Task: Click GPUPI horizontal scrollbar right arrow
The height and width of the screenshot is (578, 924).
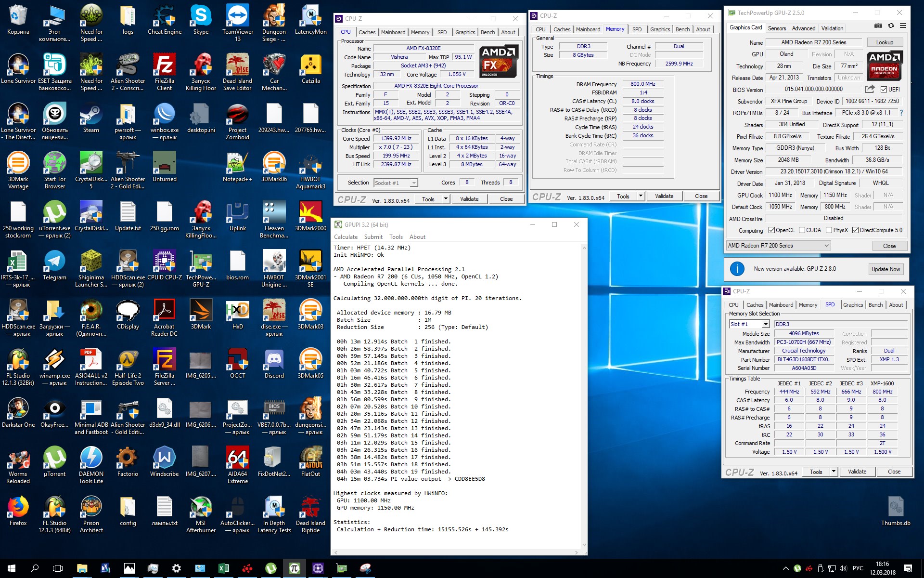Action: coord(577,552)
